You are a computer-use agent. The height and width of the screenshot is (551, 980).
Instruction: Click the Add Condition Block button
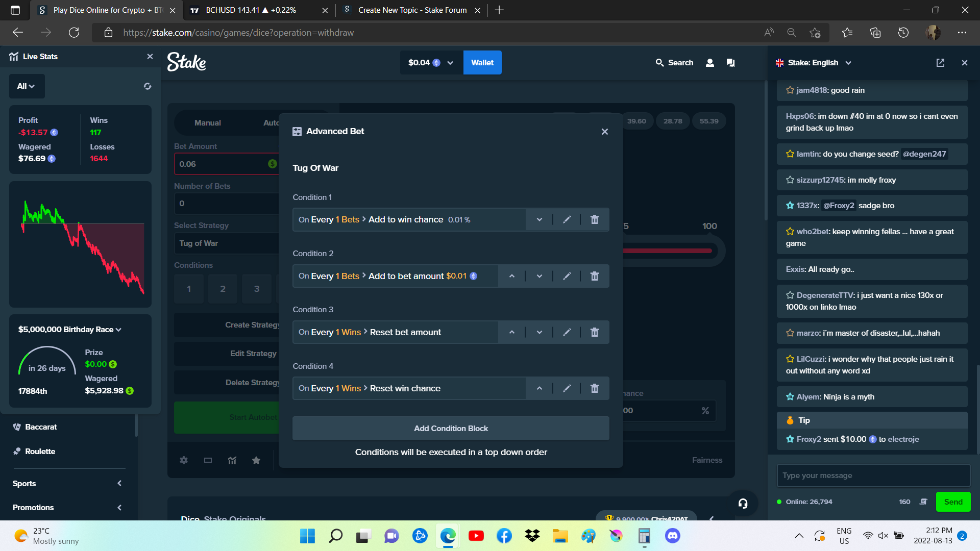click(451, 429)
